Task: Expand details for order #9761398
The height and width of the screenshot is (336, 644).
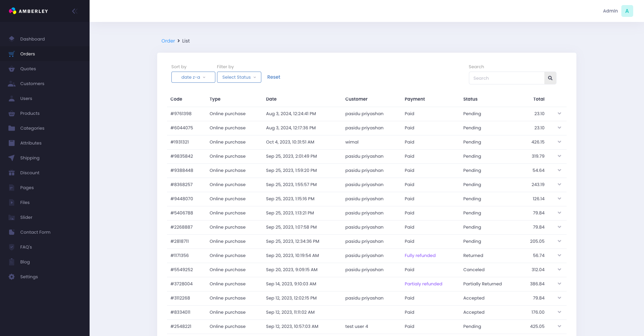Action: 559,113
